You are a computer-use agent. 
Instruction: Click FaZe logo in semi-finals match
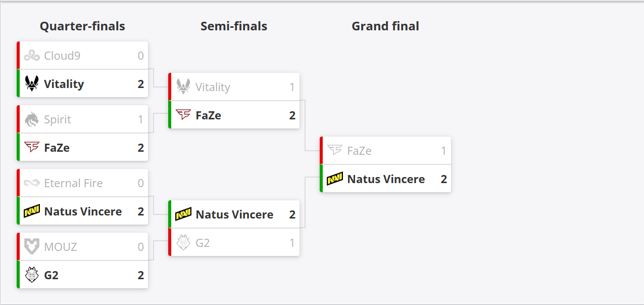(x=183, y=115)
